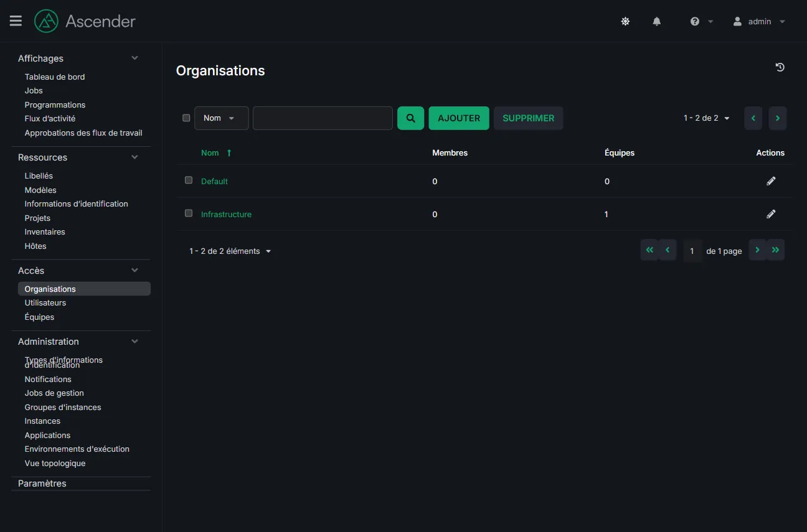This screenshot has height=532, width=807.
Task: Toggle the light/dark theme icon
Action: point(625,21)
